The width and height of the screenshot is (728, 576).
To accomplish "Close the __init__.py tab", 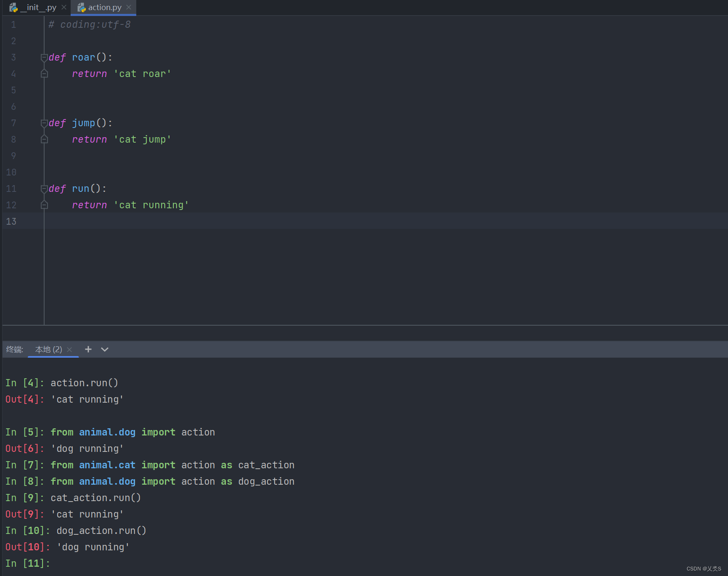I will pos(64,7).
